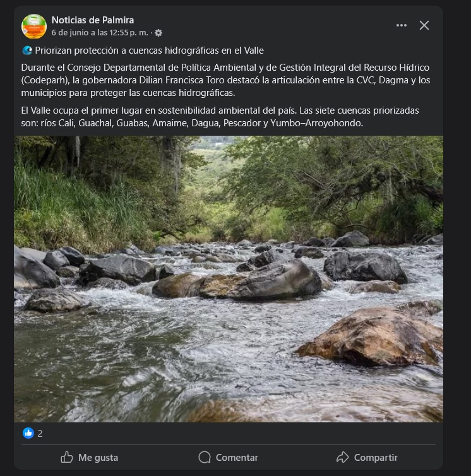Click the post timestamp 6 de junio
Image resolution: width=471 pixels, height=476 pixels.
(100, 32)
